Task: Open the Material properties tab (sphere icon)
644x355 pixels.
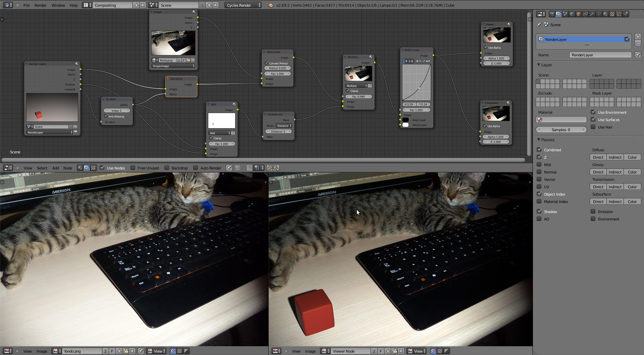Action: pos(605,14)
